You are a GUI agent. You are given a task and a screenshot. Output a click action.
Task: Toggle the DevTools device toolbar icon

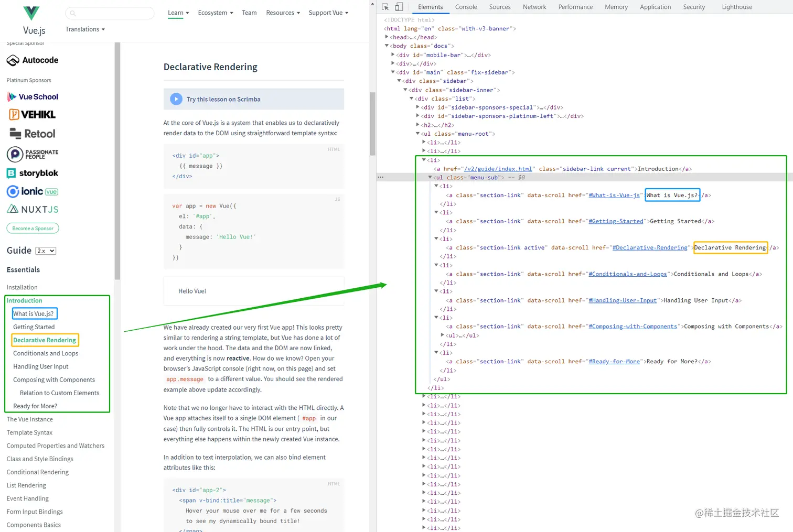(399, 7)
